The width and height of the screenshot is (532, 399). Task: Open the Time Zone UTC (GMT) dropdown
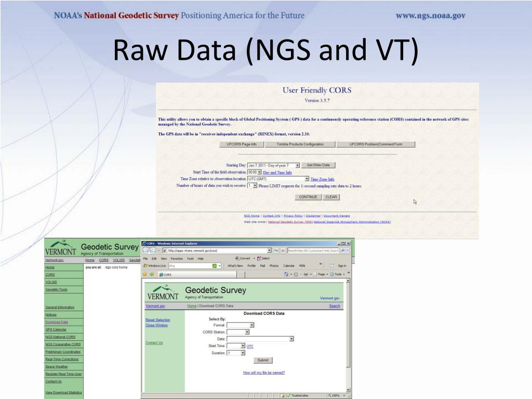tap(278, 179)
